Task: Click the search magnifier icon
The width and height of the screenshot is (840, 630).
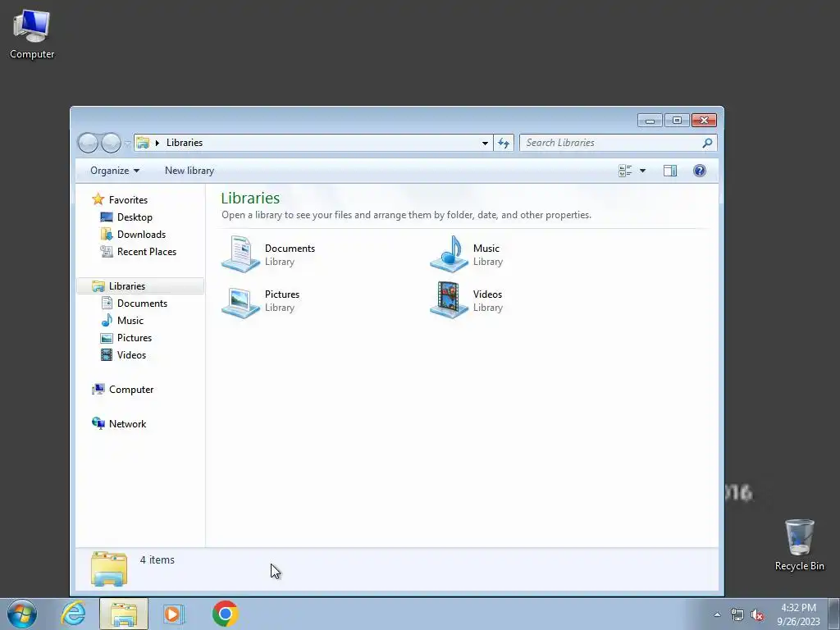Action: coord(707,143)
